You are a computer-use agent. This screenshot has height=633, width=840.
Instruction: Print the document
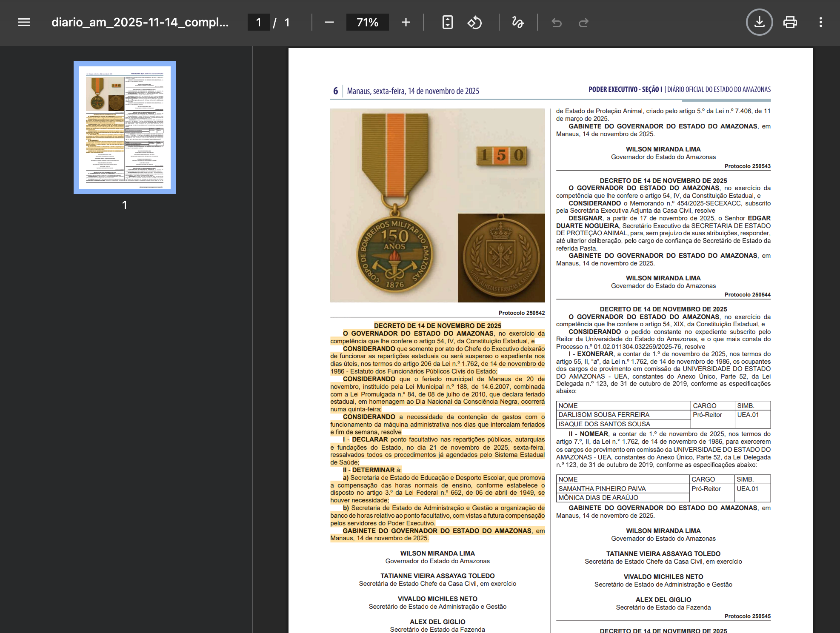[x=790, y=22]
